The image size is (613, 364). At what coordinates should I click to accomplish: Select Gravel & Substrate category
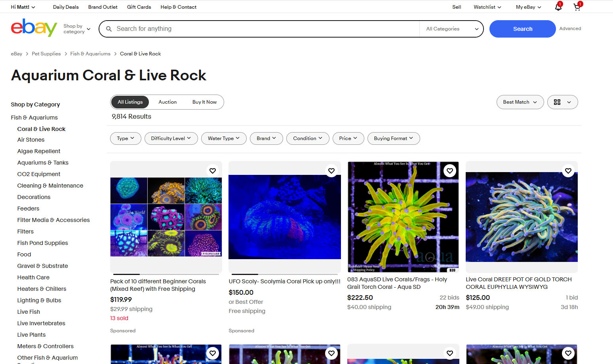42,266
